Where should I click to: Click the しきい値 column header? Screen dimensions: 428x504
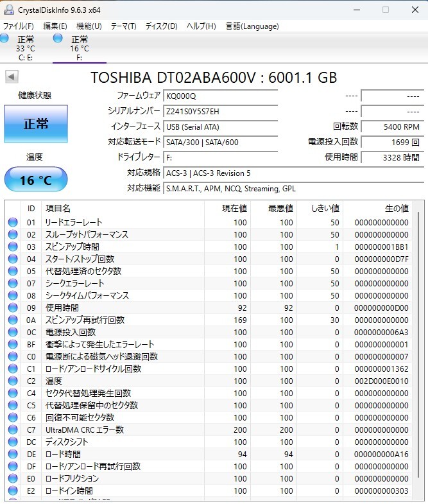point(320,208)
